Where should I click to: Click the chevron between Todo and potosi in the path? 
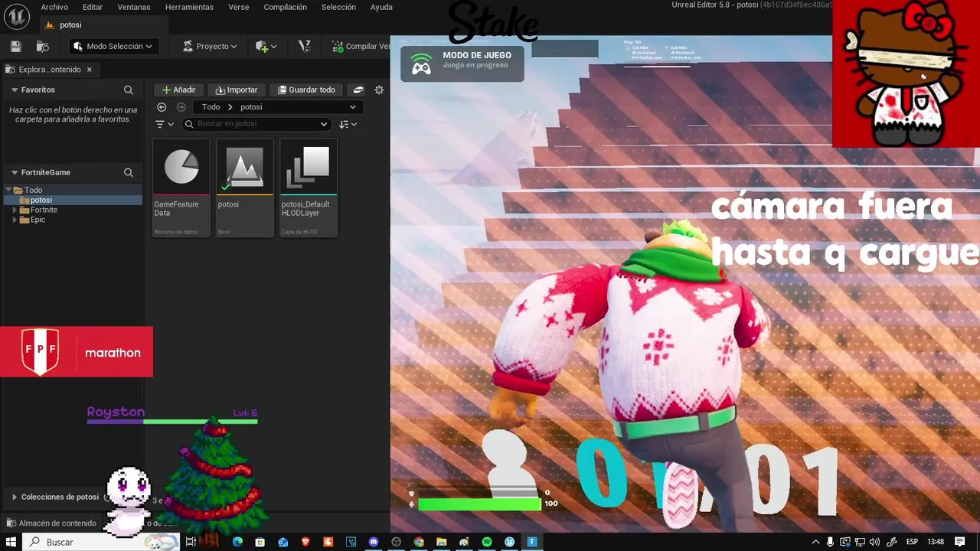[230, 107]
